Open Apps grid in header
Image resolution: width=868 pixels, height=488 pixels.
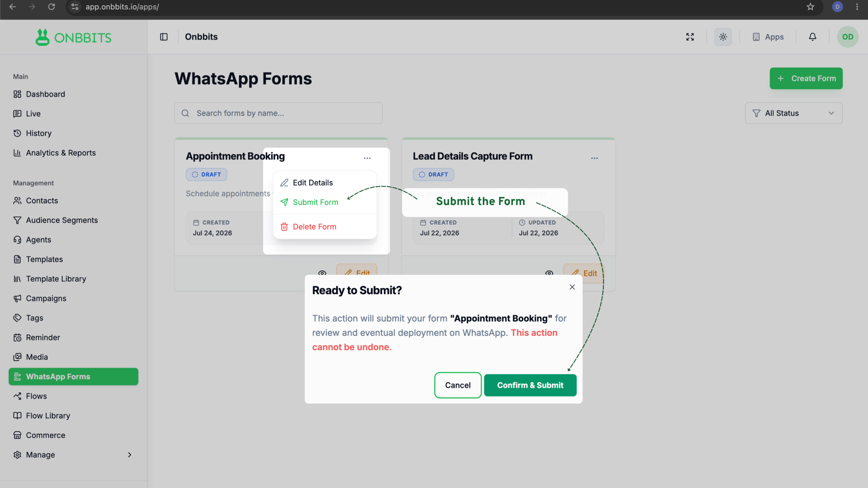coord(768,37)
